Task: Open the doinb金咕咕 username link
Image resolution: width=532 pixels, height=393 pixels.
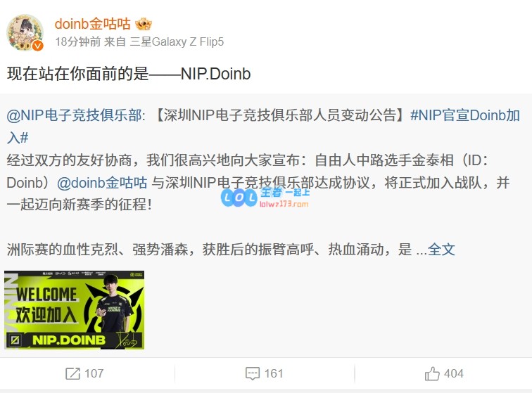Action: 92,24
